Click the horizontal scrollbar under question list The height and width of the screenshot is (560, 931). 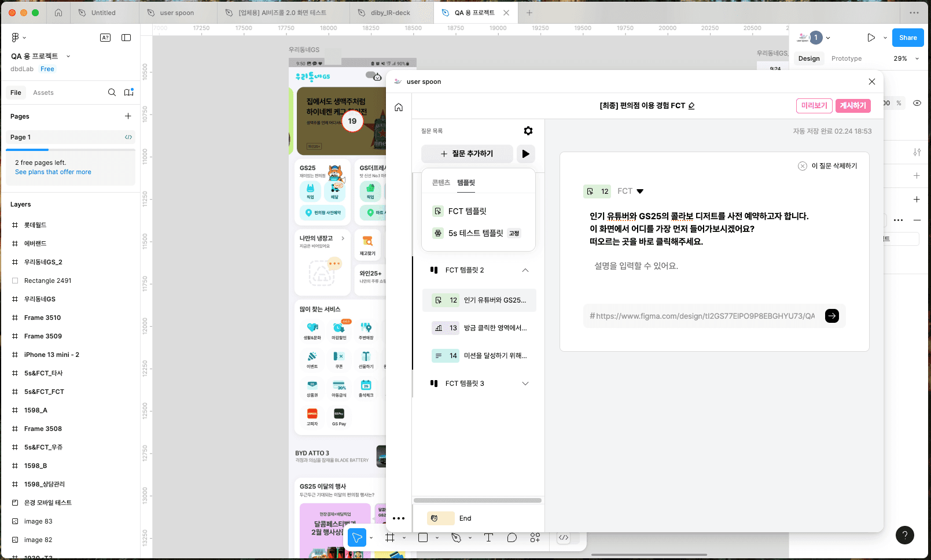478,500
